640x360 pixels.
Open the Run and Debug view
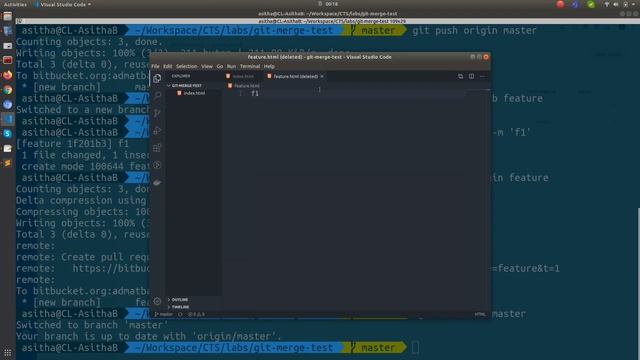coord(157,130)
